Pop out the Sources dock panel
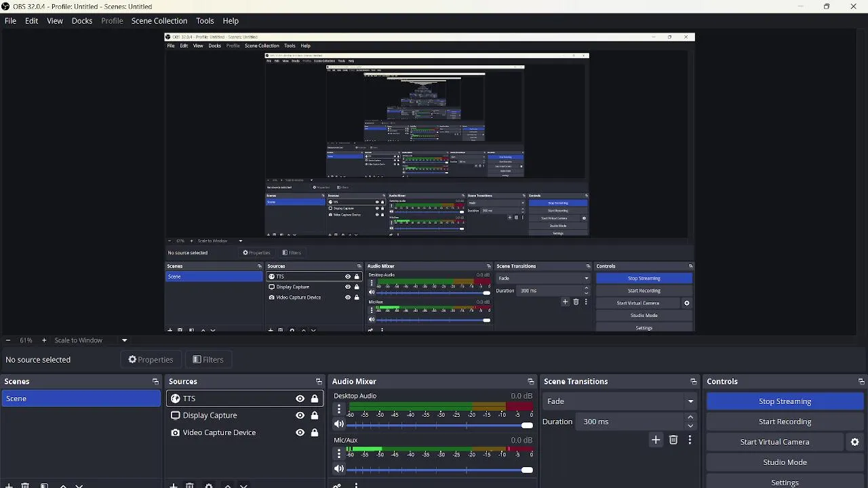This screenshot has height=488, width=868. click(x=319, y=382)
